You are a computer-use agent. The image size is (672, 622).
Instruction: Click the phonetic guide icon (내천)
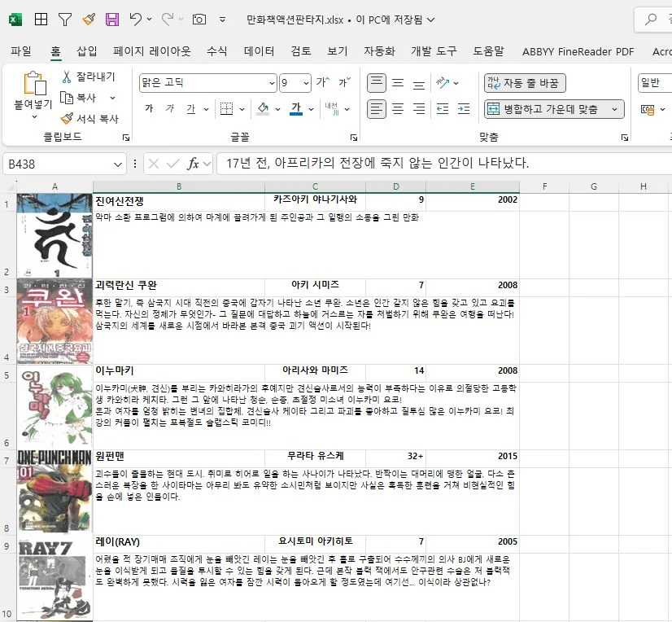pyautogui.click(x=332, y=108)
